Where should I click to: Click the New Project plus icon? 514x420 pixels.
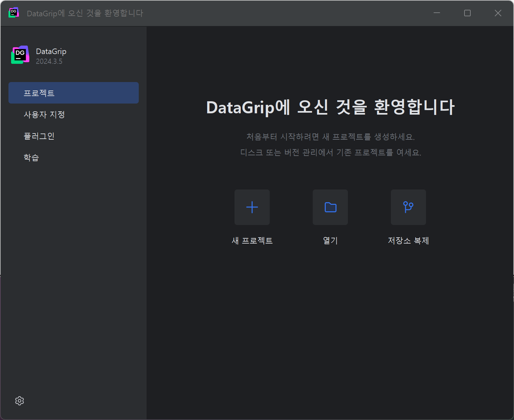252,207
